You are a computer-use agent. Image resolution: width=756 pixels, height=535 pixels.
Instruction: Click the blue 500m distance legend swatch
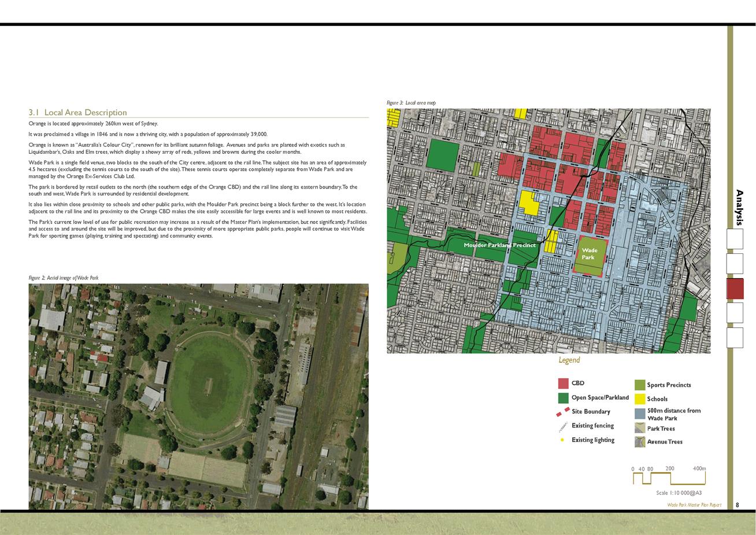tap(639, 414)
